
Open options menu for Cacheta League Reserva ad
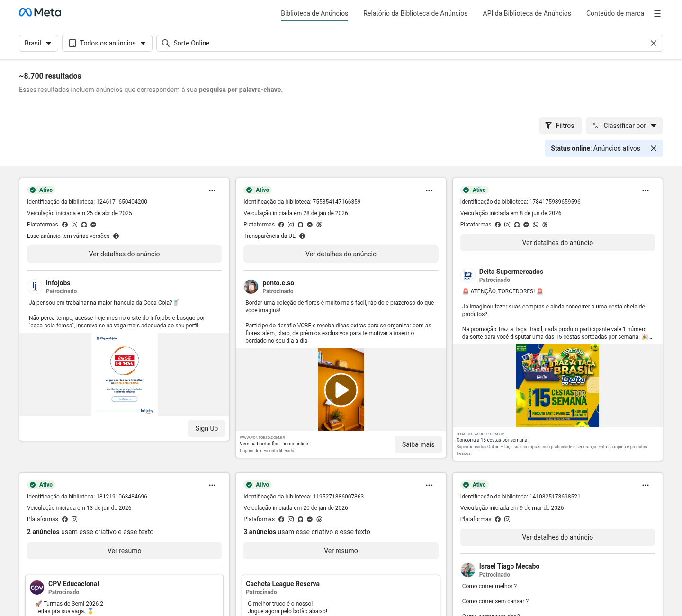click(x=429, y=485)
